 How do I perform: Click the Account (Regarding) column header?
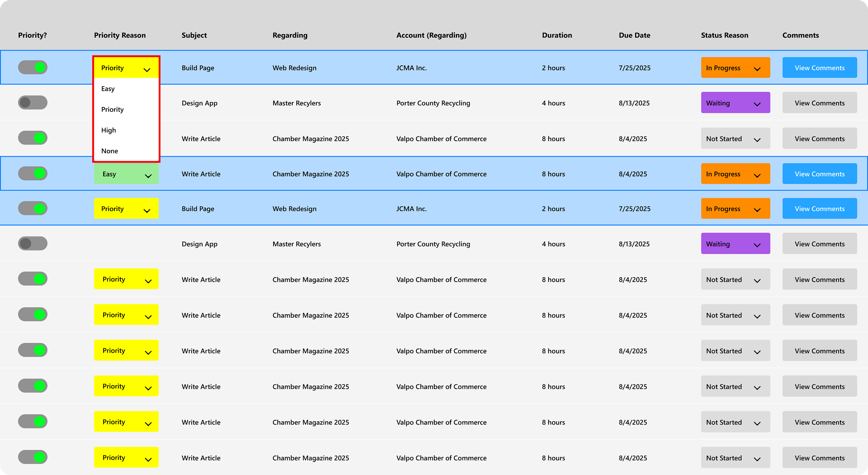[x=431, y=35]
